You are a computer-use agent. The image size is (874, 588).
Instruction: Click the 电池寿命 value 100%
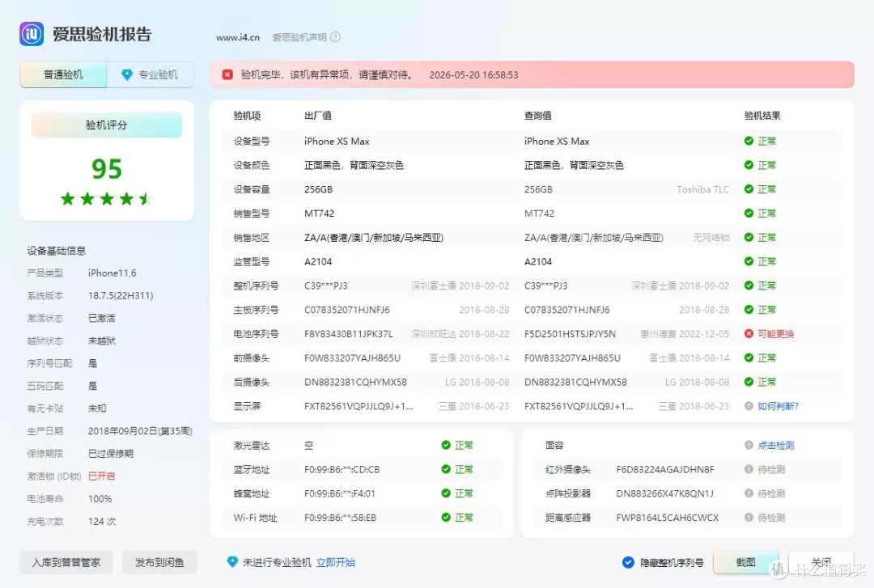pyautogui.click(x=100, y=499)
